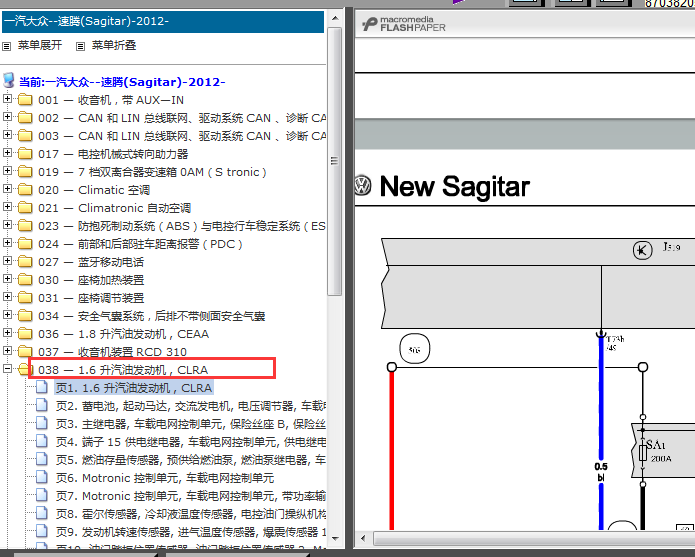Expand the 002 CAN 和 LIN folder node
Viewport: 695px width, 557px height.
tap(7, 117)
